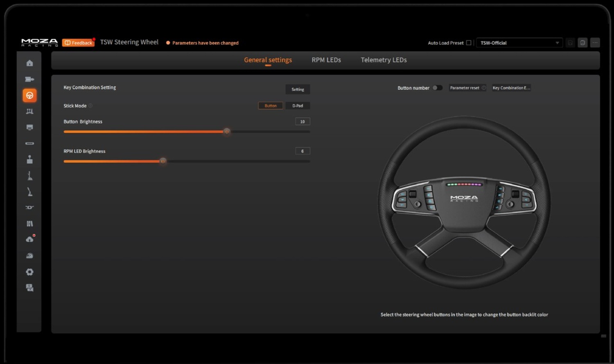Open the dashboard display icon

point(29,127)
